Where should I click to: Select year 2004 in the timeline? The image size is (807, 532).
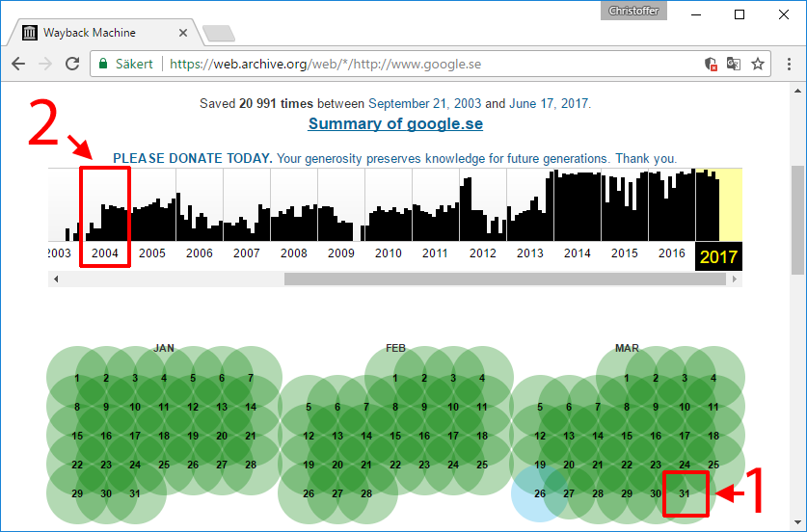[x=104, y=253]
